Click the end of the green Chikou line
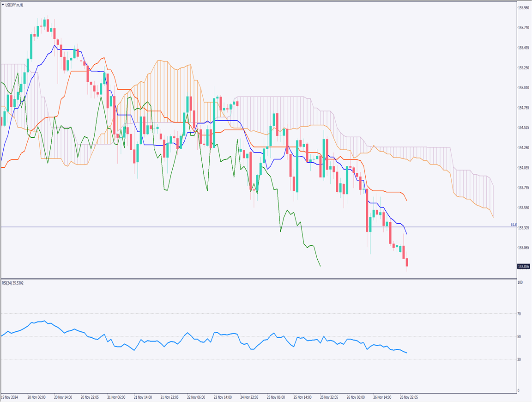This screenshot has width=532, height=402. click(320, 266)
